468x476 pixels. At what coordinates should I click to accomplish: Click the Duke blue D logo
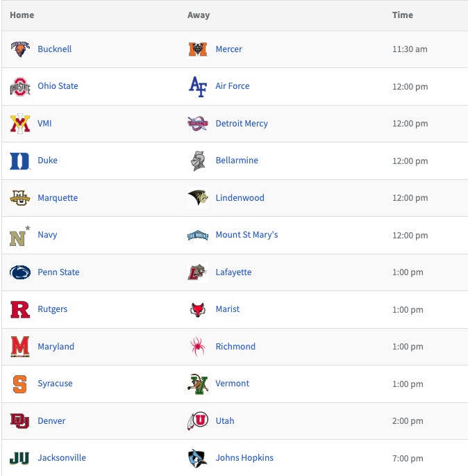(20, 161)
